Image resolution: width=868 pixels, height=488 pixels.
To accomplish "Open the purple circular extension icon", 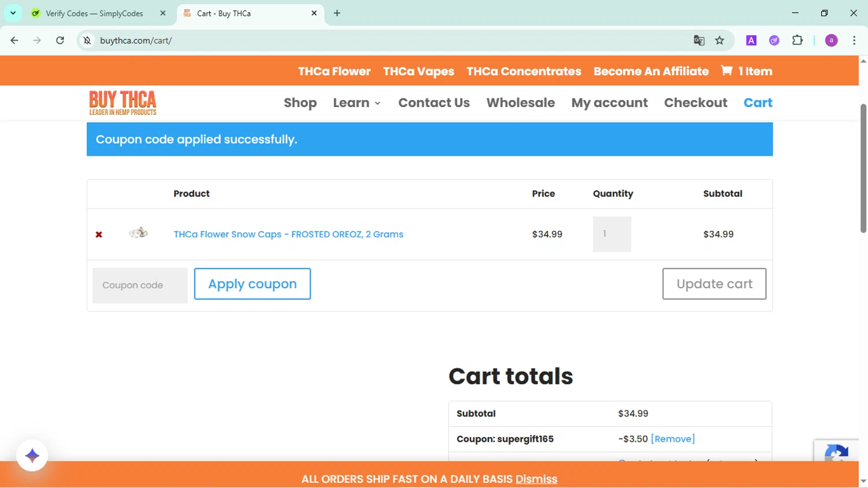I will tap(774, 41).
